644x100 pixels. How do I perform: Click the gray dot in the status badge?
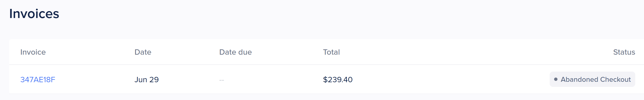pos(555,79)
